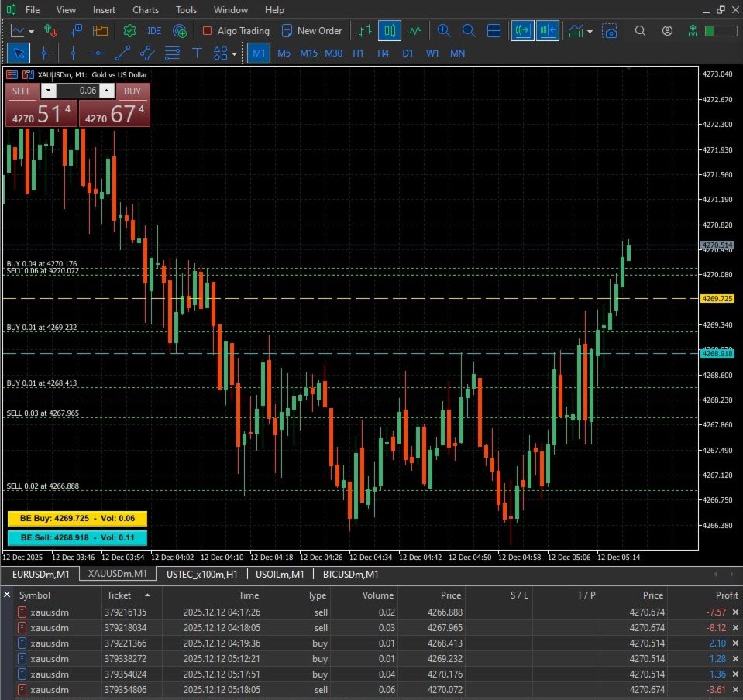Click the SELL one-click trading button
The width and height of the screenshot is (743, 700).
pos(22,91)
